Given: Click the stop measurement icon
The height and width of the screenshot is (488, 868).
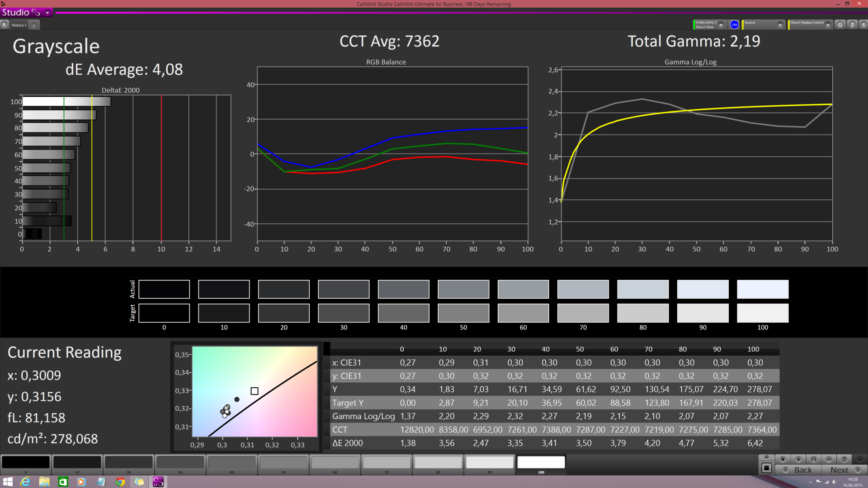Looking at the screenshot, I should (783, 460).
